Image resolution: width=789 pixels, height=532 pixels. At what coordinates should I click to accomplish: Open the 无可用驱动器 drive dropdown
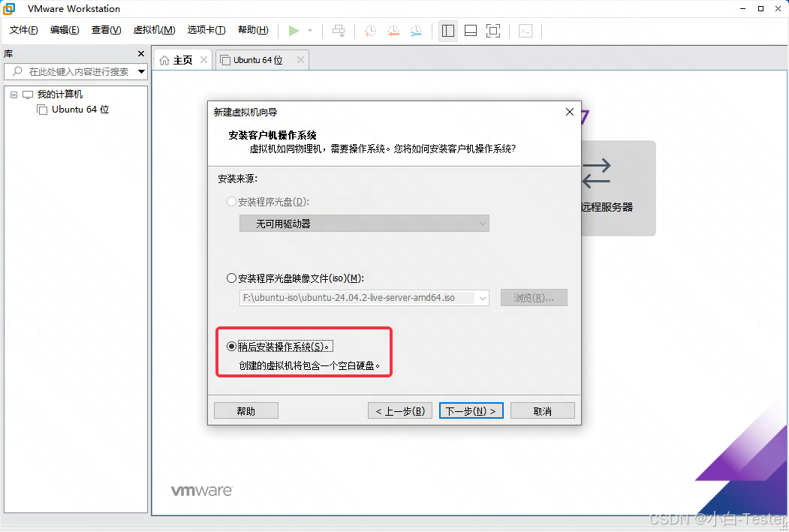364,224
